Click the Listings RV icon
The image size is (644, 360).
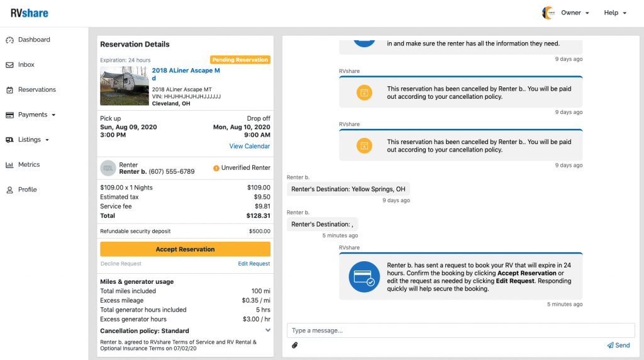(10, 140)
